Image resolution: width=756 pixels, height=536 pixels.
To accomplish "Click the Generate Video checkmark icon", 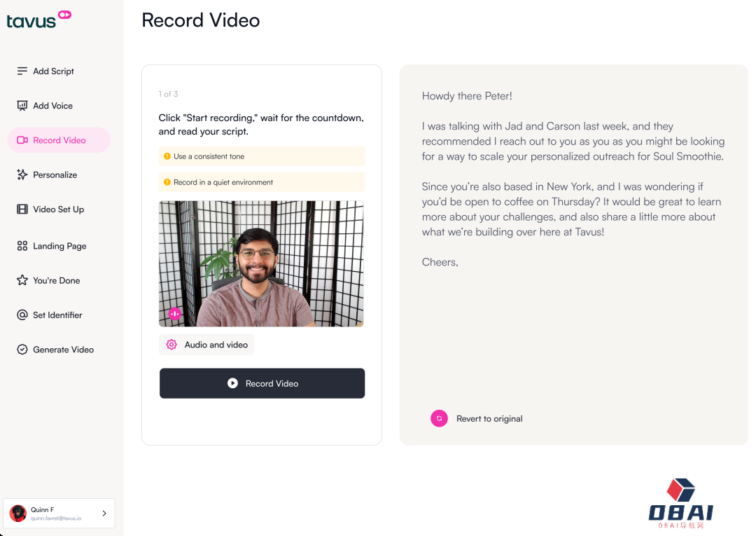I will pos(22,350).
